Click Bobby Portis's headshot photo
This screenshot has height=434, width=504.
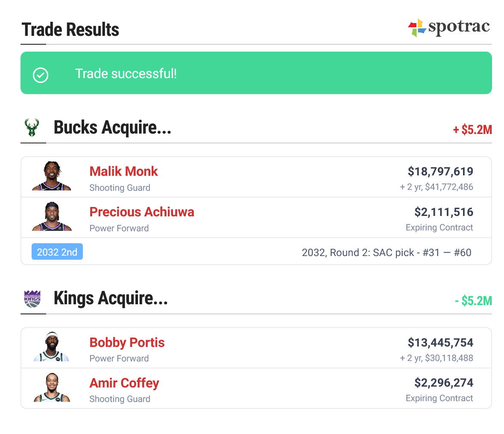coord(52,347)
